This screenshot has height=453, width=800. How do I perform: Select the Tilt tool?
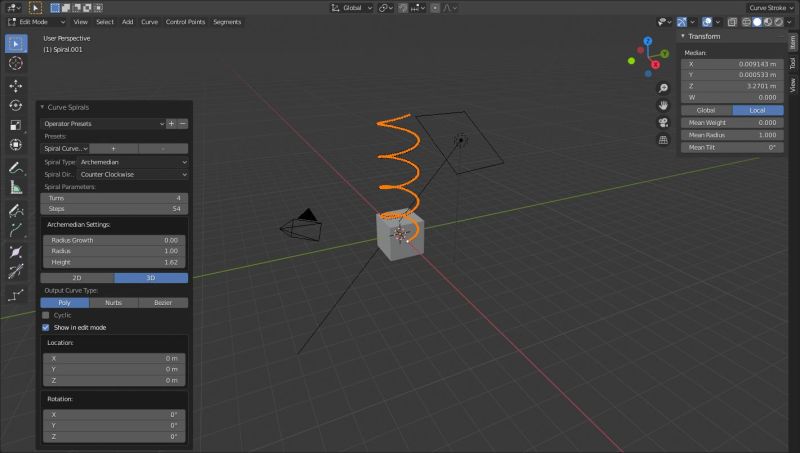tap(16, 271)
